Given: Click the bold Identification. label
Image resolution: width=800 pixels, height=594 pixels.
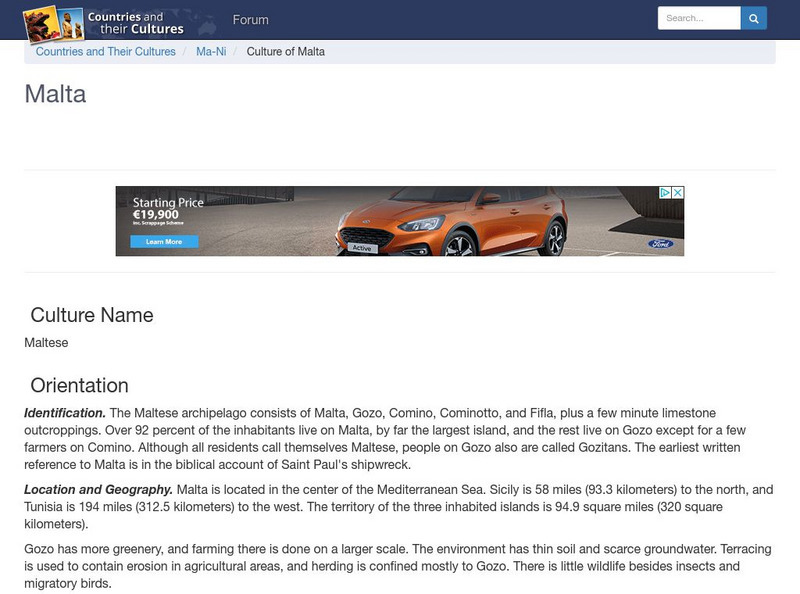Looking at the screenshot, I should point(65,413).
